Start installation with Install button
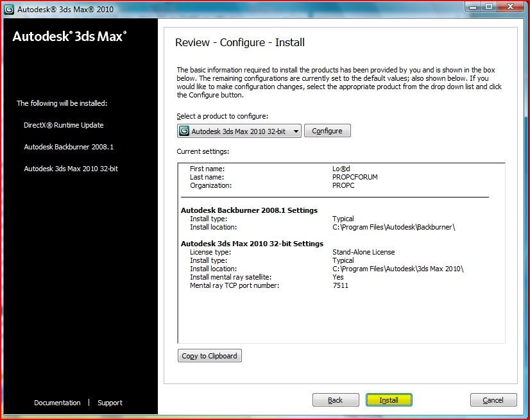This screenshot has width=530, height=420. [x=389, y=400]
